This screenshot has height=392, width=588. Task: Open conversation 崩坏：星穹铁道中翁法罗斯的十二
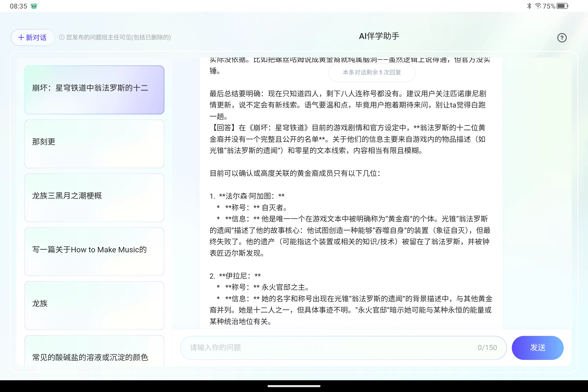[x=94, y=90]
